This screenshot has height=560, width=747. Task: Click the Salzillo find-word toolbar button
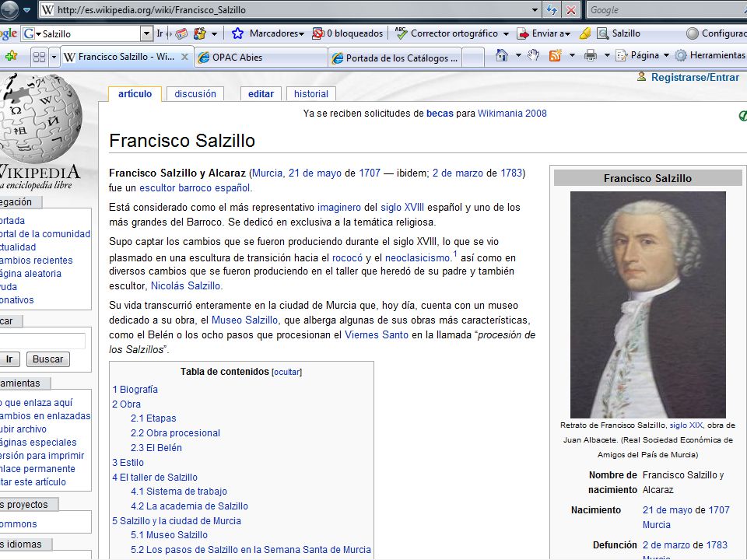coord(619,33)
